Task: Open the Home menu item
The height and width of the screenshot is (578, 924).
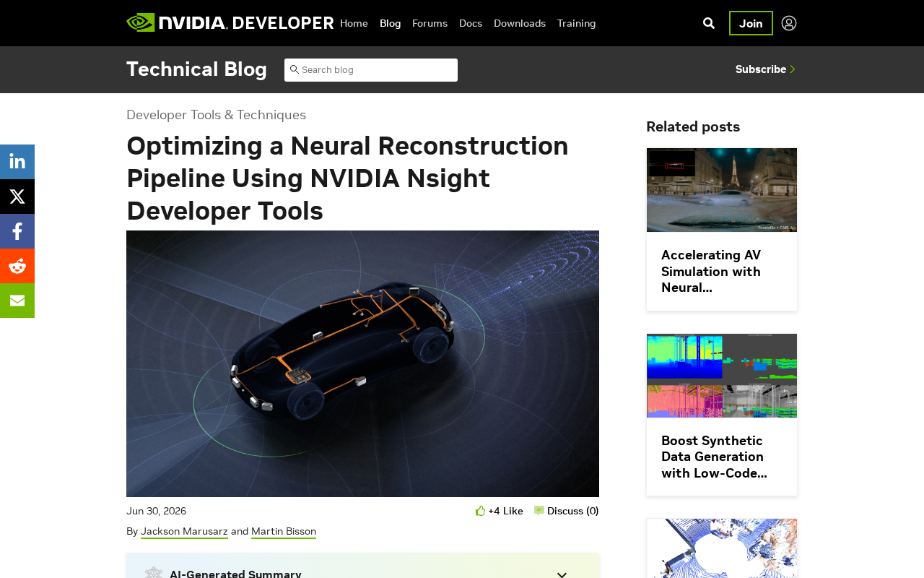Action: click(x=354, y=23)
